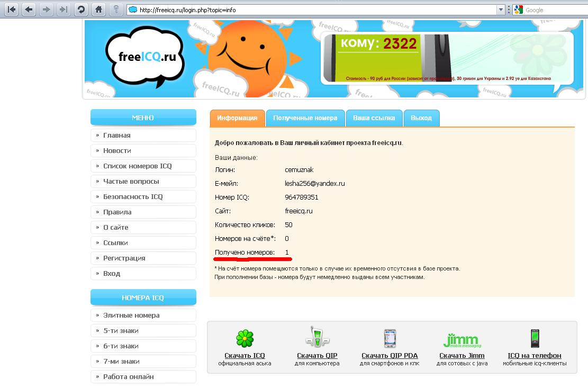Open 5-ти знаки numbers item
The image size is (588, 387).
(x=143, y=331)
